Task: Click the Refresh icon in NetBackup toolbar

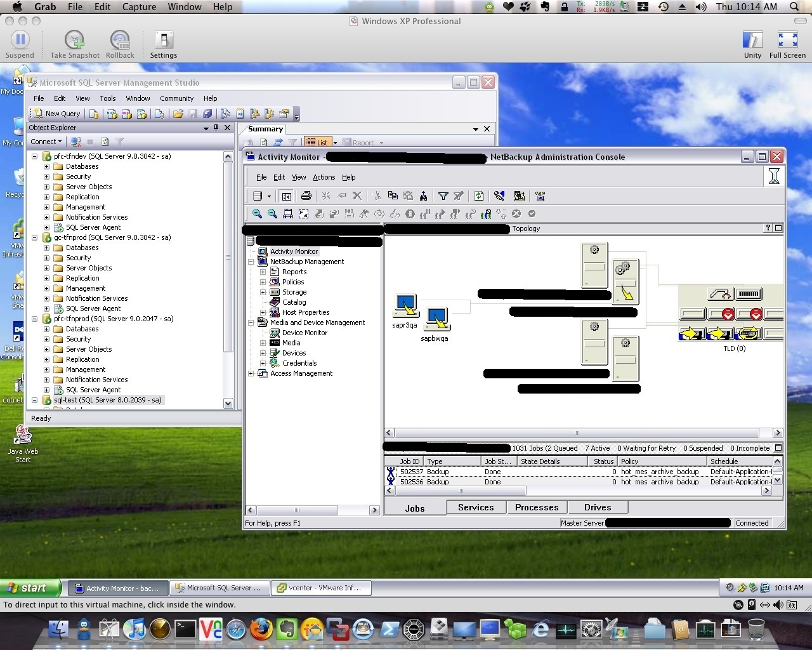Action: pos(479,196)
